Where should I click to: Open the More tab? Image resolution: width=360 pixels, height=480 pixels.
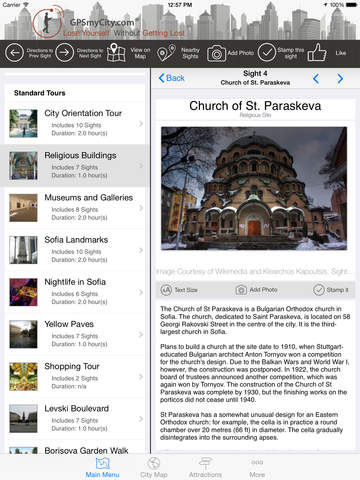[257, 467]
